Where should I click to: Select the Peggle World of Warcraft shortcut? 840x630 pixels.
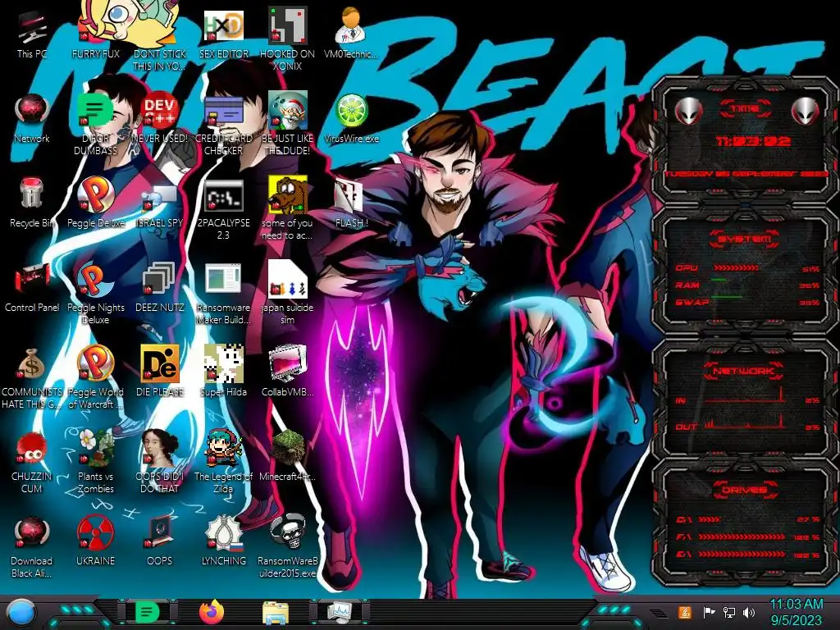pyautogui.click(x=95, y=377)
